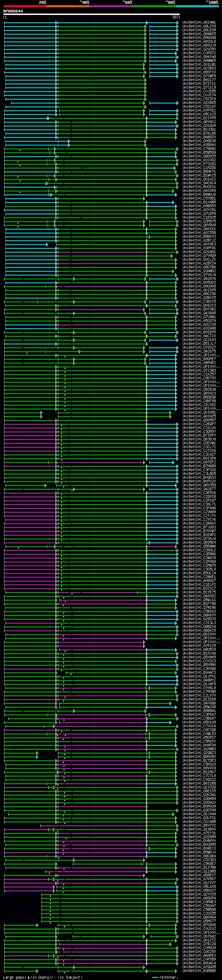Screen dimensions: 222x980
Task: Select the UniRef100_Q7SIC9 label
Action: pyautogui.click(x=199, y=88)
